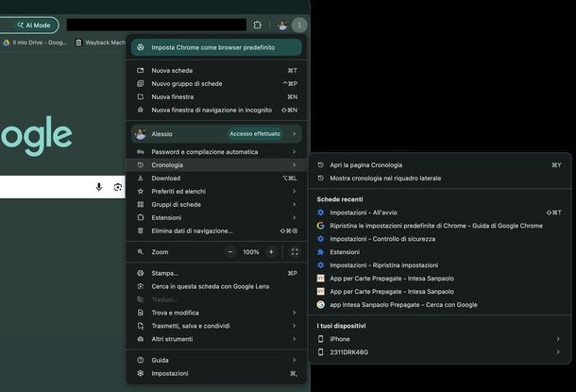The height and width of the screenshot is (392, 576).
Task: Select Nuova scheda menu item
Action: 216,71
